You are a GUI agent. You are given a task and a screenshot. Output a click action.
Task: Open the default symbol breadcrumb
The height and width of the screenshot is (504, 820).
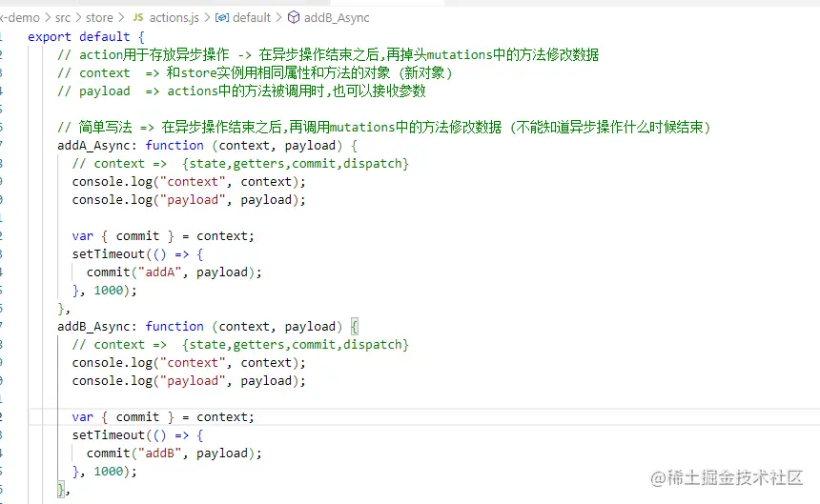[252, 18]
